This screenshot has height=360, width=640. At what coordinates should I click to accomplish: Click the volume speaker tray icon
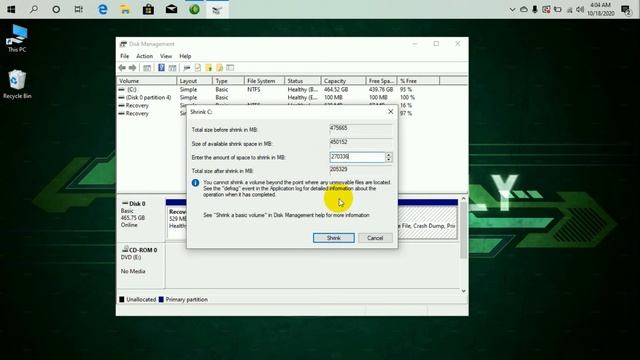pos(580,9)
